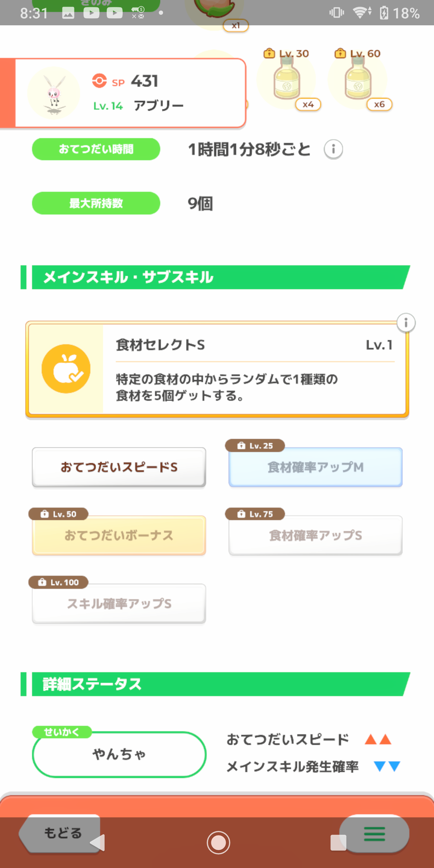This screenshot has width=434, height=868.
Task: Select the locked 食材確率アップS sub skill
Action: click(x=315, y=535)
